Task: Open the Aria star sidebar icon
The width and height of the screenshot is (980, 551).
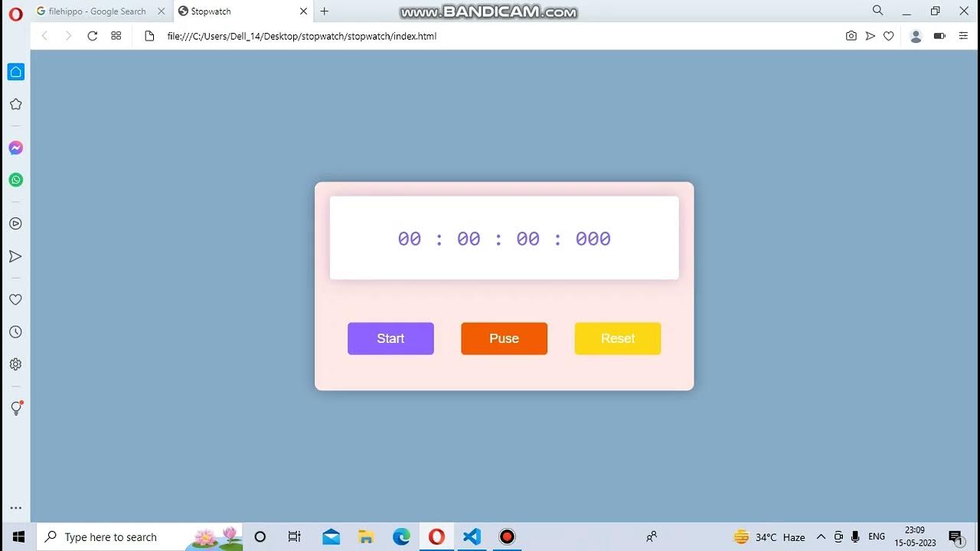Action: pyautogui.click(x=15, y=104)
